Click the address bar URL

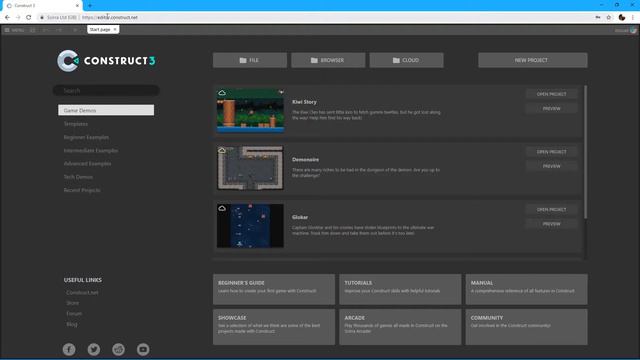pyautogui.click(x=110, y=18)
